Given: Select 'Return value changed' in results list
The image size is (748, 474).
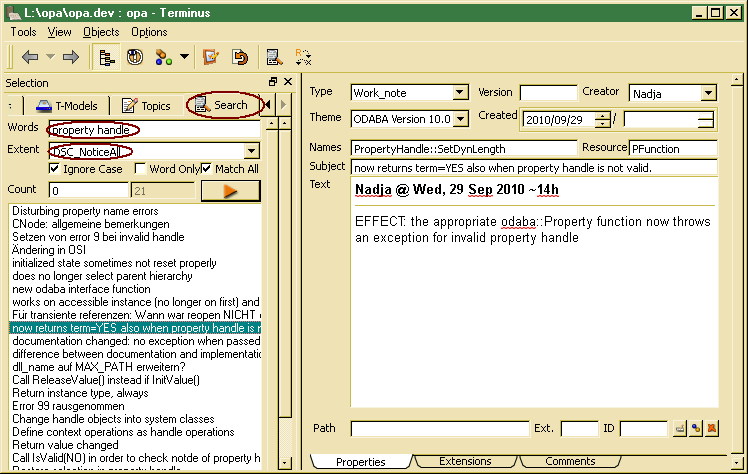Looking at the screenshot, I should point(64,445).
